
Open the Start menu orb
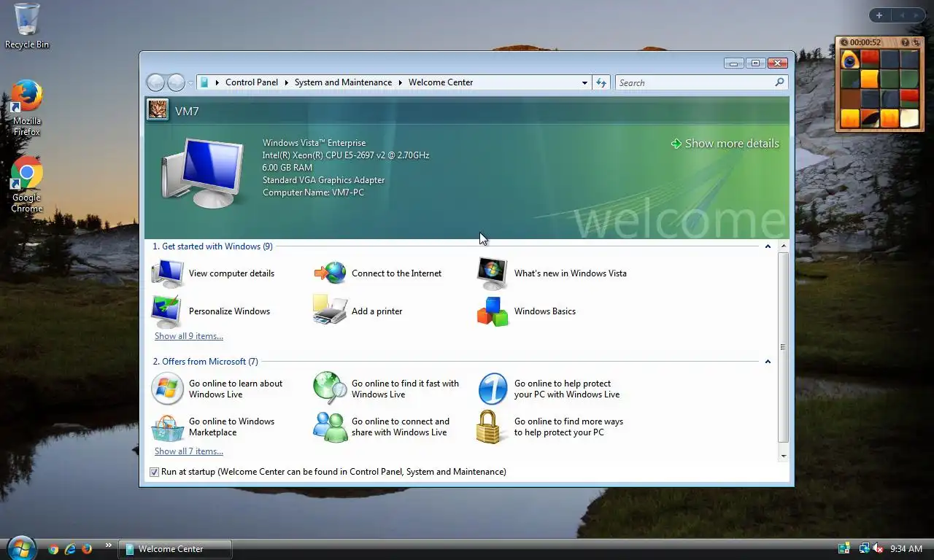point(21,548)
